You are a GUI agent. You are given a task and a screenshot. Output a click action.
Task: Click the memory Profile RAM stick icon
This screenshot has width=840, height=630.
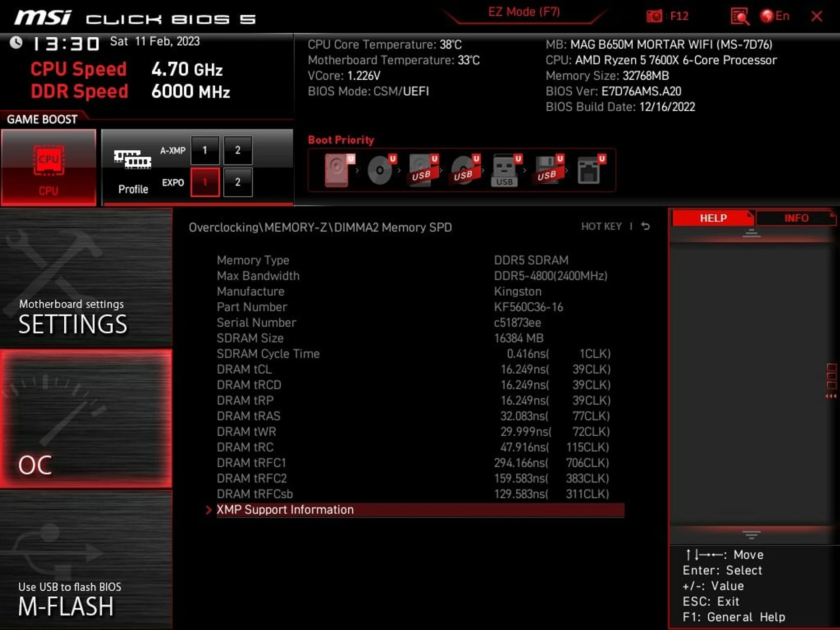(133, 159)
